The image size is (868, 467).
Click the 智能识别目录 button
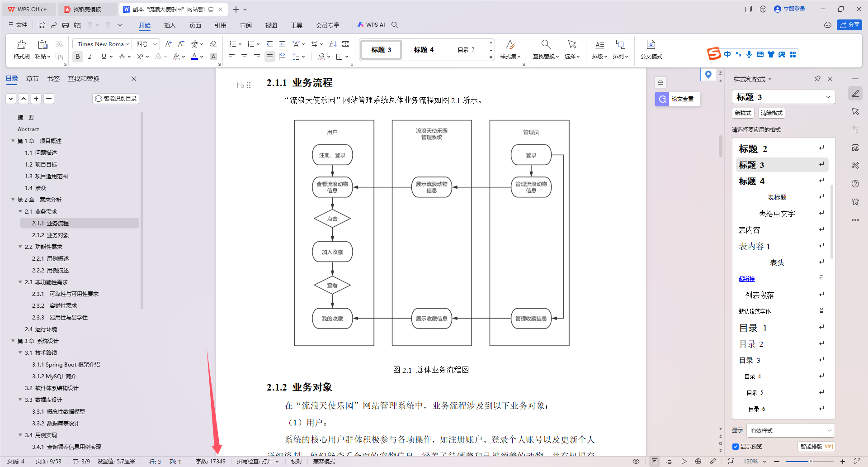coord(116,98)
